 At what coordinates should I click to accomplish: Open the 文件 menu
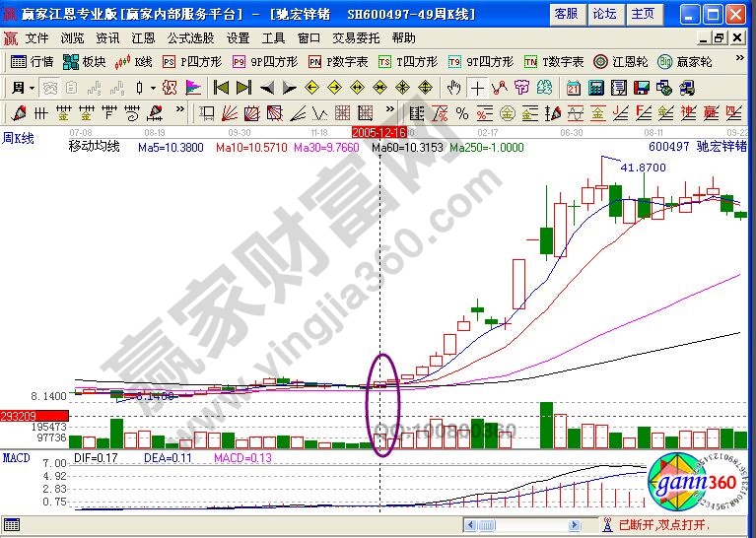click(x=36, y=37)
